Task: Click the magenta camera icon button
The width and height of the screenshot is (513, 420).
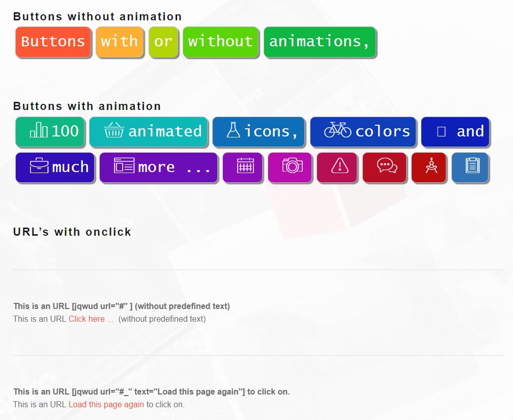Action: point(290,167)
